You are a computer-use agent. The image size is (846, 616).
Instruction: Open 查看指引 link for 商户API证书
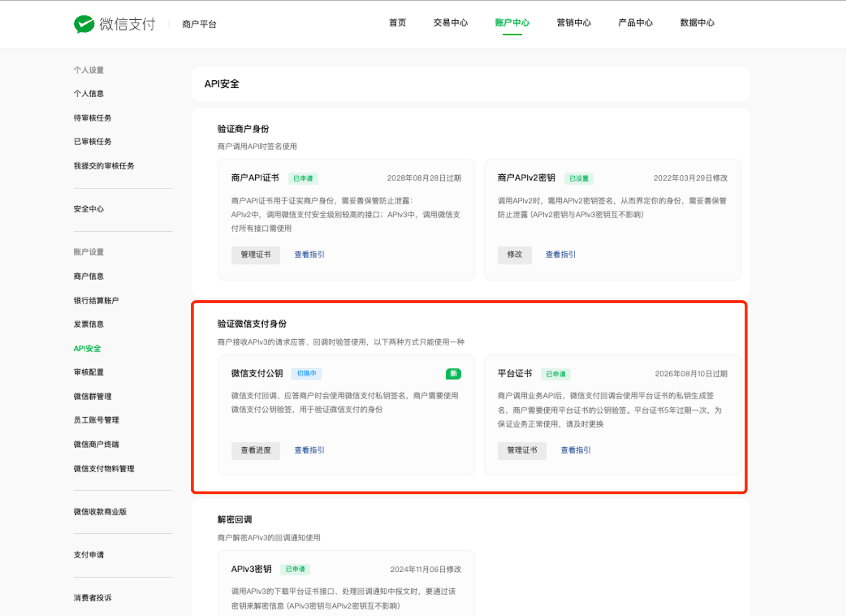click(309, 255)
